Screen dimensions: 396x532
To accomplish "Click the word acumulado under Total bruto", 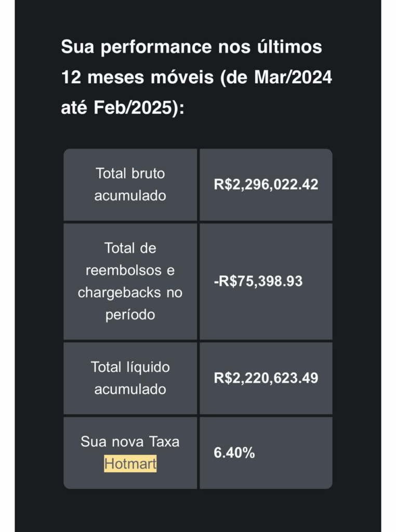I will click(x=130, y=196).
